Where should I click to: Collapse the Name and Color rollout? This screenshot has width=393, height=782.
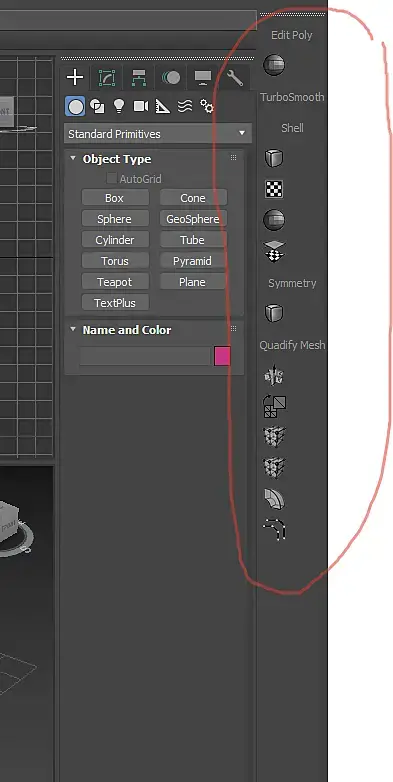[73, 329]
